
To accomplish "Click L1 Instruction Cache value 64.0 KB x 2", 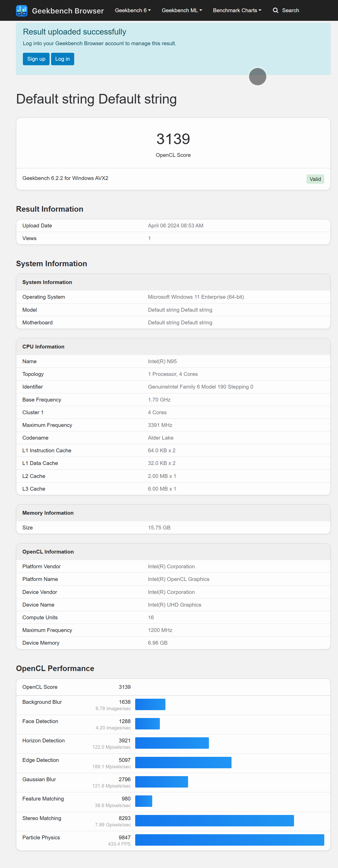I will tap(162, 450).
